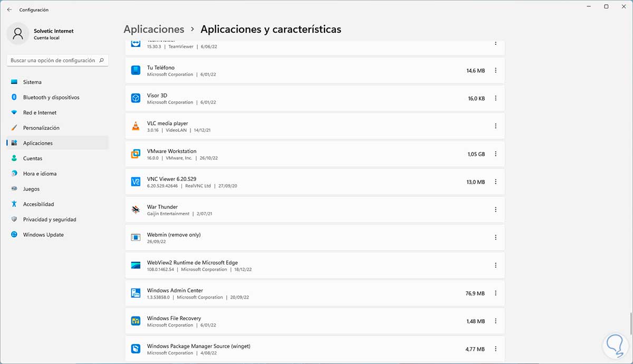The height and width of the screenshot is (364, 633).
Task: Navigate to Aplicaciones breadcrumb link
Action: point(154,30)
